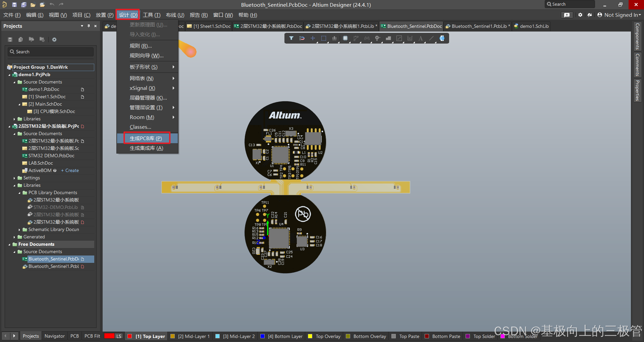644x342 pixels.
Task: Click the Projects panel search field
Action: coord(51,52)
